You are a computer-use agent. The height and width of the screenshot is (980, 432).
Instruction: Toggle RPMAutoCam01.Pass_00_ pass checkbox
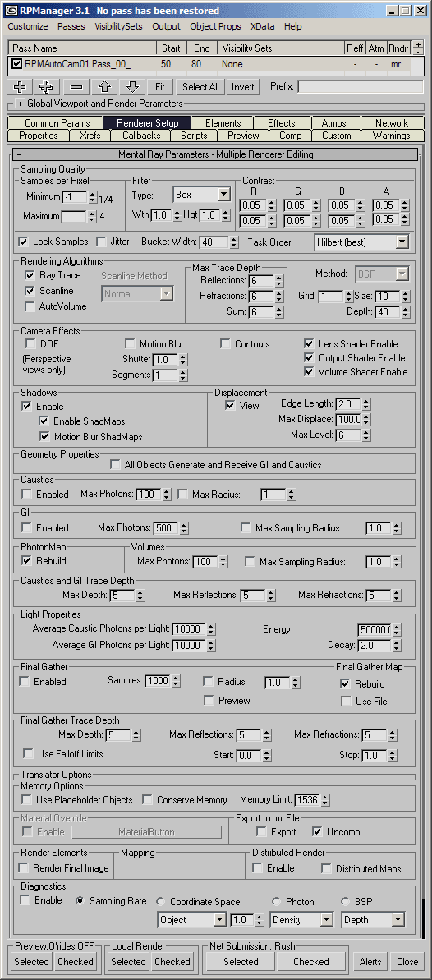coord(17,64)
